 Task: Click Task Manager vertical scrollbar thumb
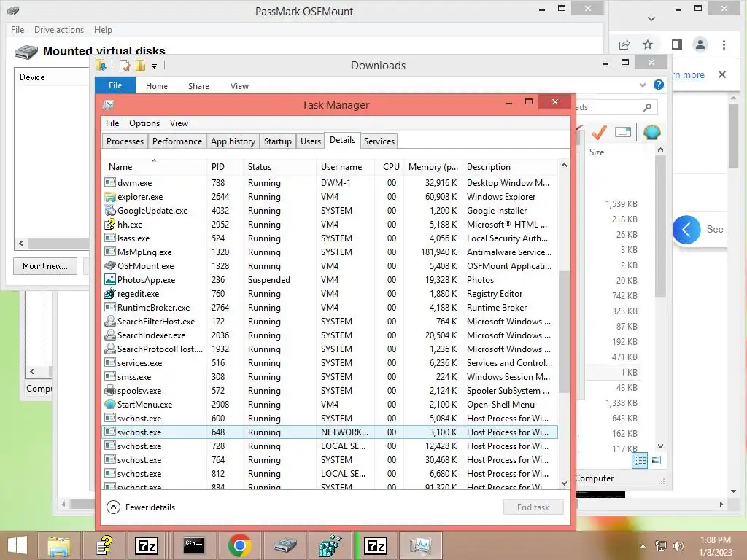tap(564, 332)
